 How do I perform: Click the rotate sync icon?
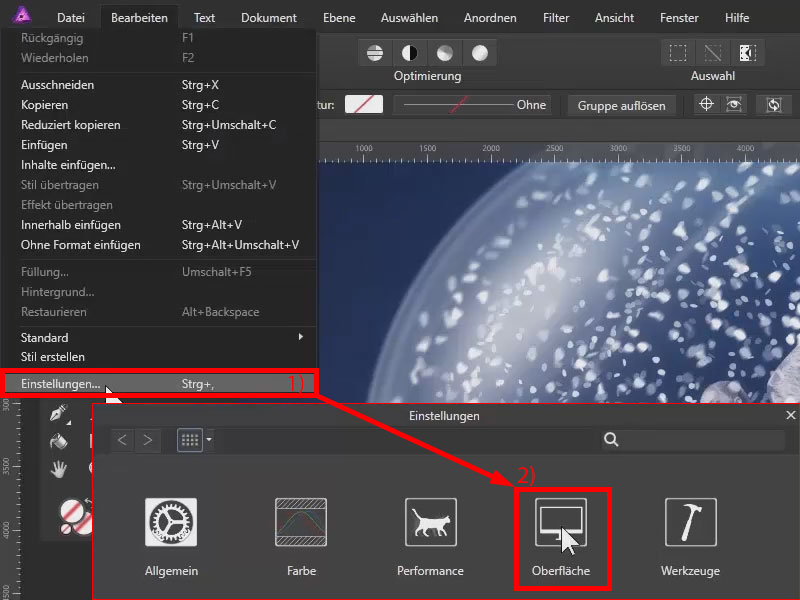(x=774, y=105)
